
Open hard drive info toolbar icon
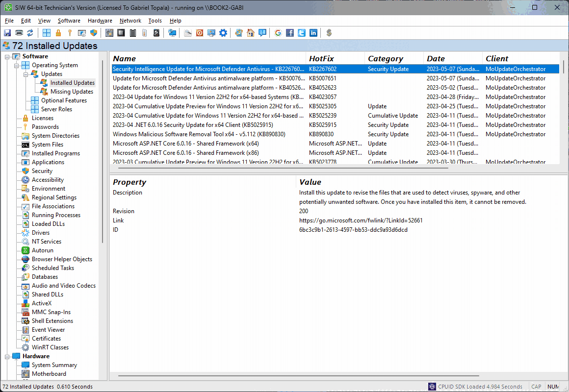(x=155, y=33)
